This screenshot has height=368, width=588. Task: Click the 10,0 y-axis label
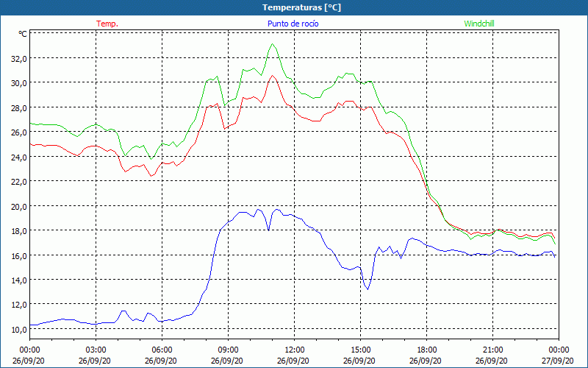coord(19,329)
